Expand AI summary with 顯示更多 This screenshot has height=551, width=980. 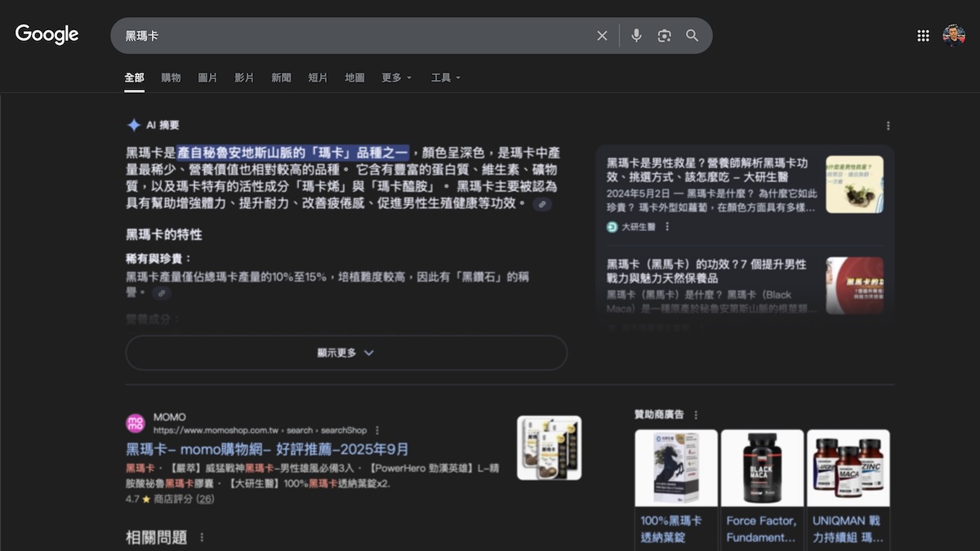click(346, 353)
